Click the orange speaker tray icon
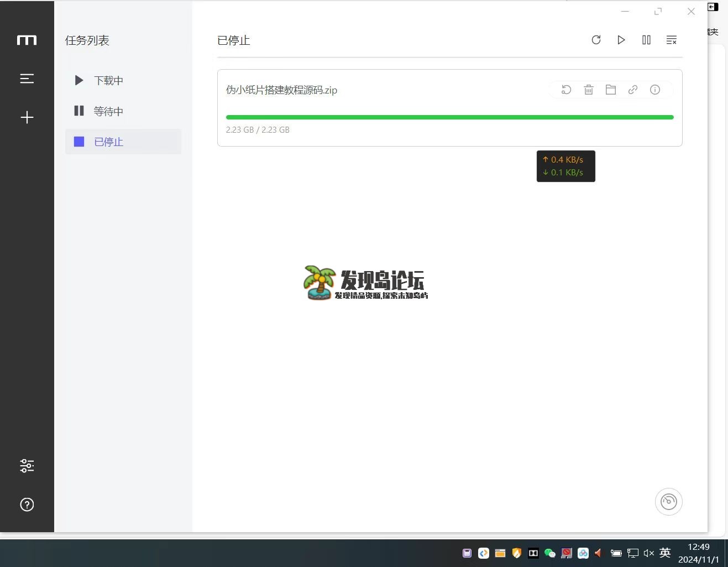 [x=598, y=553]
